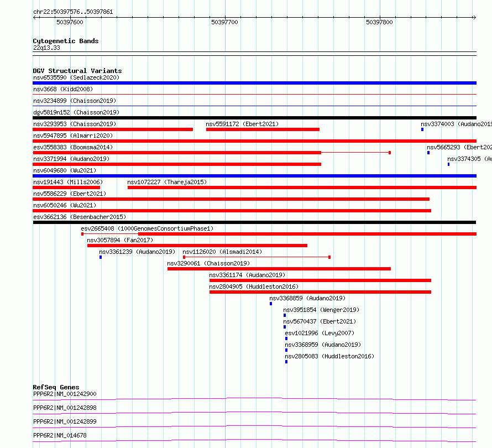
Task: Click the 50397700 ruler position
Action: (x=224, y=22)
